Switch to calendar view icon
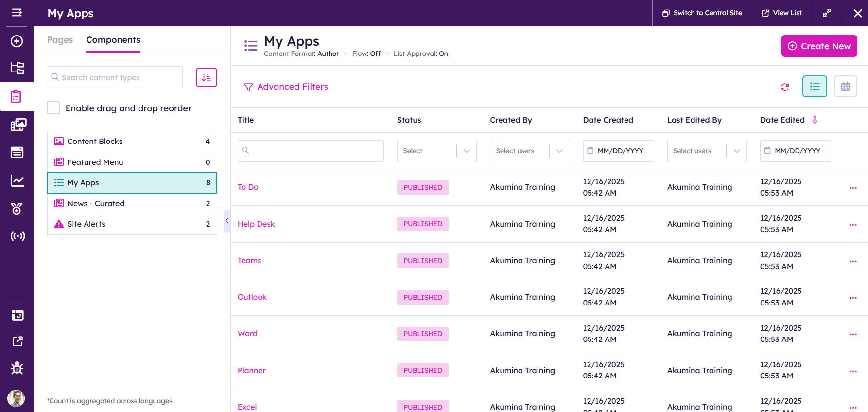 click(x=845, y=87)
